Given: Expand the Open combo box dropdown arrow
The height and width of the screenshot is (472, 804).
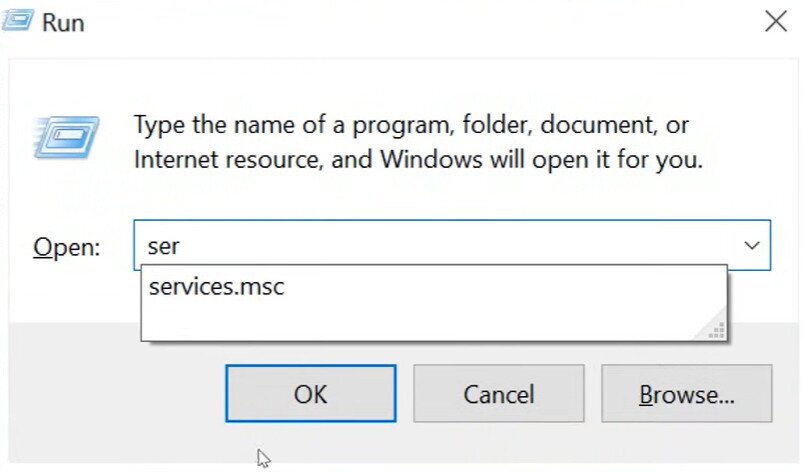Looking at the screenshot, I should [x=751, y=246].
